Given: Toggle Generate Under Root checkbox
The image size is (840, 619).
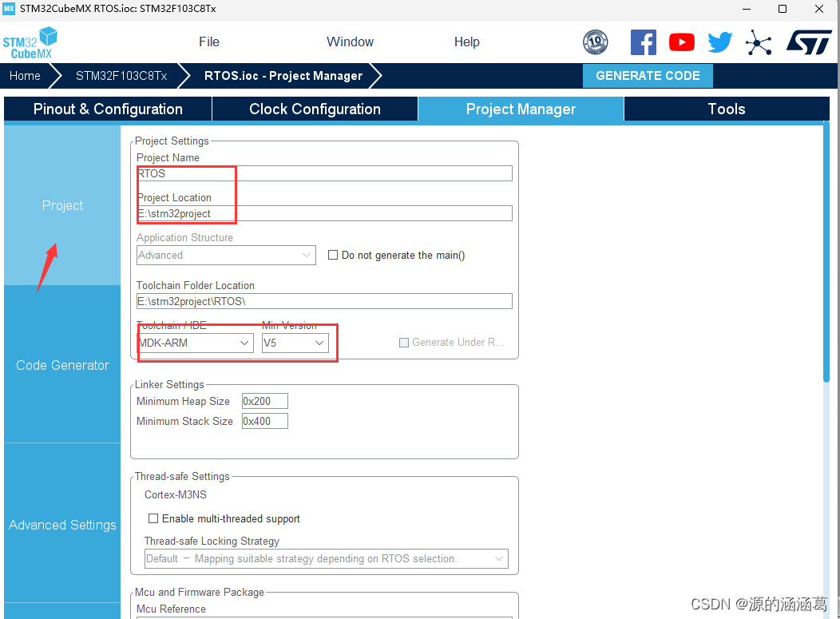Looking at the screenshot, I should pos(404,343).
